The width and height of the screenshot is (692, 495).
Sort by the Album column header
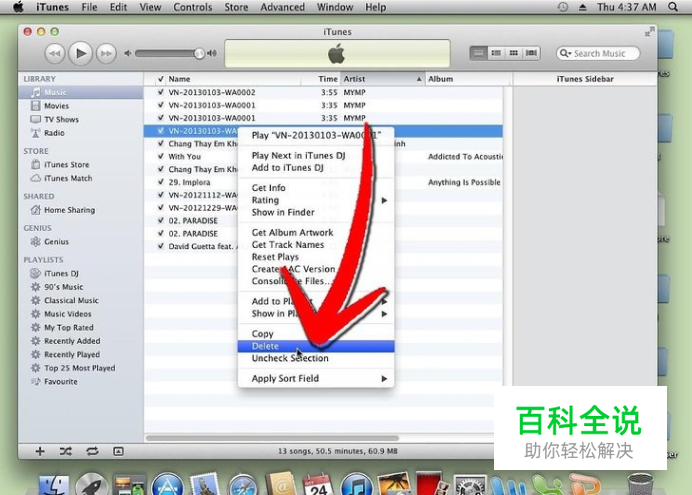(x=469, y=79)
